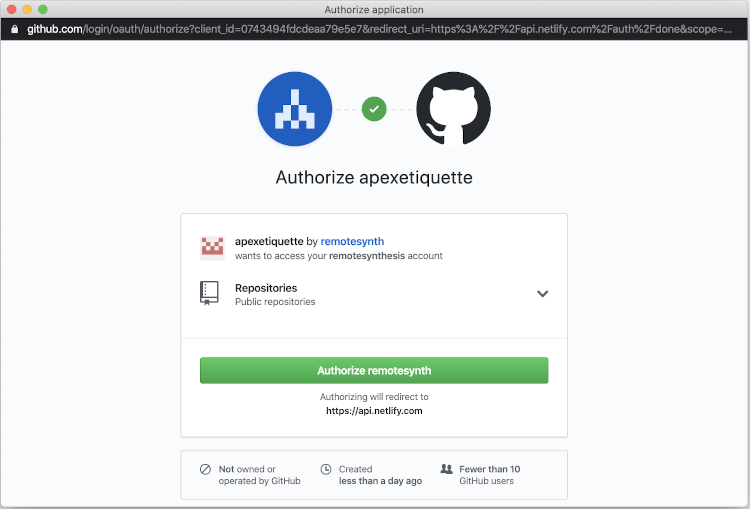750x509 pixels.
Task: Click the blue apexetiquette app logo
Action: click(x=295, y=109)
